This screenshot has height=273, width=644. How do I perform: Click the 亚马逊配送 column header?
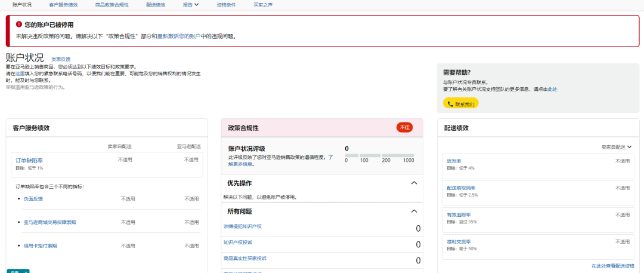(x=188, y=146)
